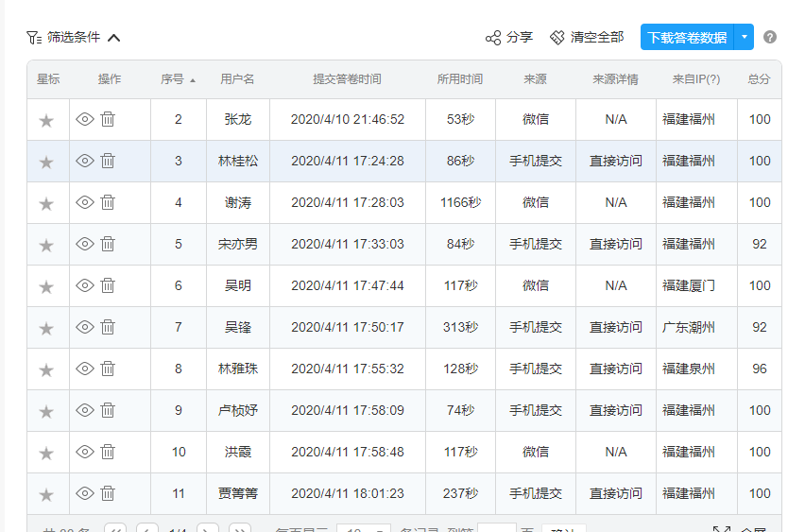Click the 提交答卷时间 column header

347,79
